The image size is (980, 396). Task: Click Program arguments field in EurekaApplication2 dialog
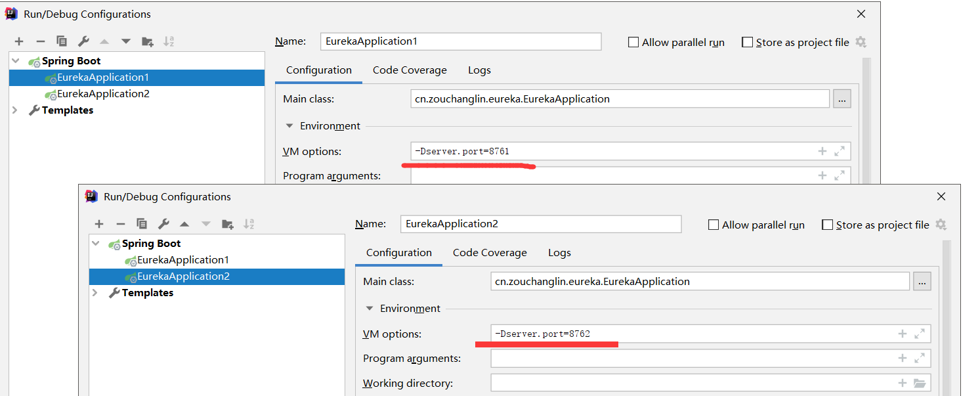pos(689,359)
